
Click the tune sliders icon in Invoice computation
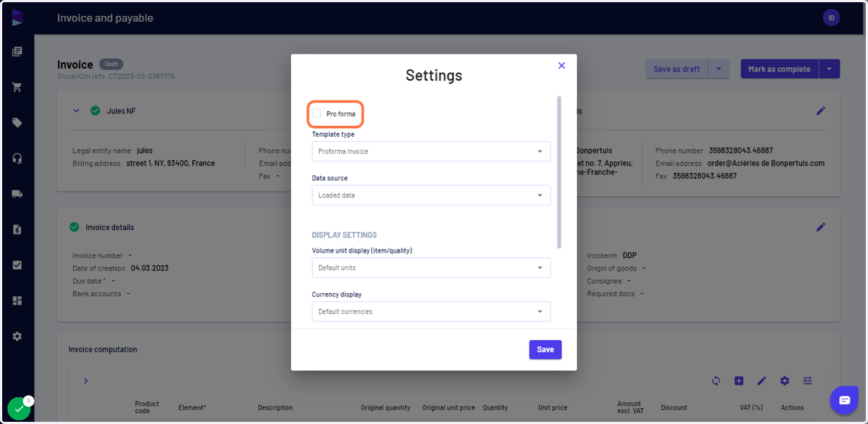tap(808, 381)
